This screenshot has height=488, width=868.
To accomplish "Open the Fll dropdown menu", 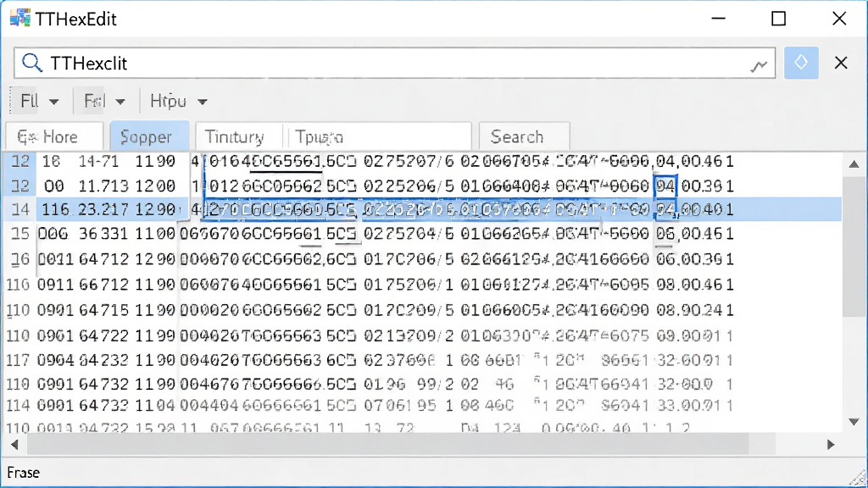I will click(39, 102).
